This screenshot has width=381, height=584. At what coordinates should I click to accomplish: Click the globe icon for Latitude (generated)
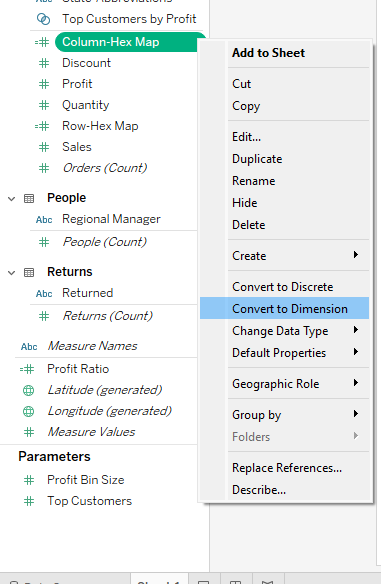click(x=29, y=390)
